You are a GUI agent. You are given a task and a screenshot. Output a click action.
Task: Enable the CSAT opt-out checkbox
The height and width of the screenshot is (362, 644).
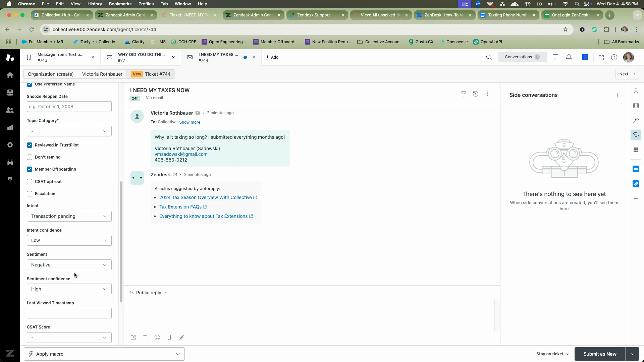pos(30,182)
